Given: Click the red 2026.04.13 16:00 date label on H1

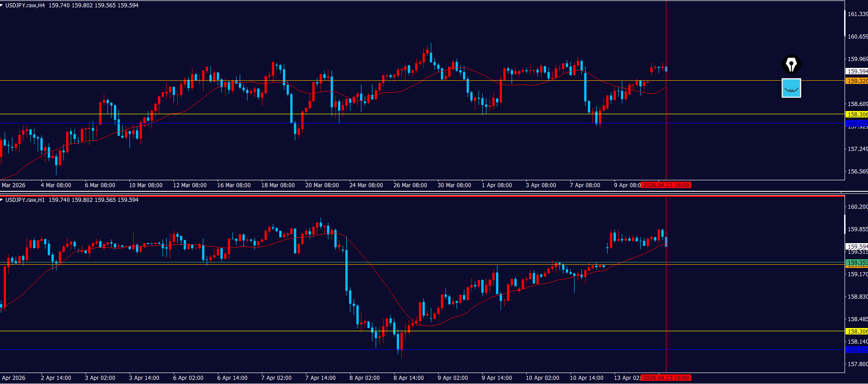Looking at the screenshot, I should click(x=666, y=378).
